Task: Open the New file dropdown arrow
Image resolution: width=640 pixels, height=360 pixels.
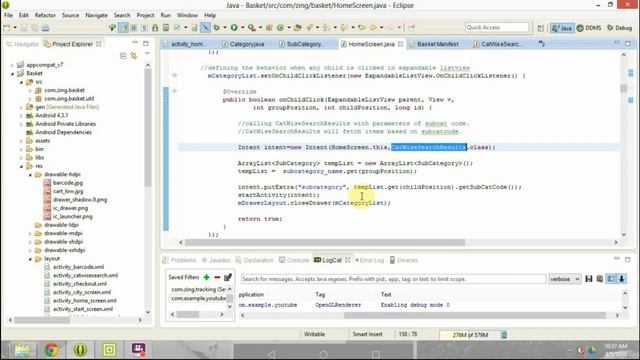Action: tap(15, 28)
